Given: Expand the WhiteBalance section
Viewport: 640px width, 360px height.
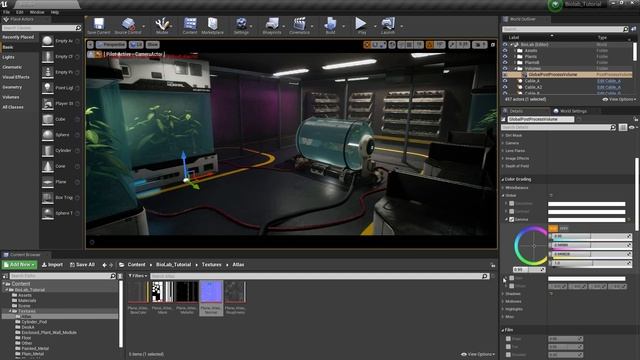Looking at the screenshot, I should click(503, 188).
